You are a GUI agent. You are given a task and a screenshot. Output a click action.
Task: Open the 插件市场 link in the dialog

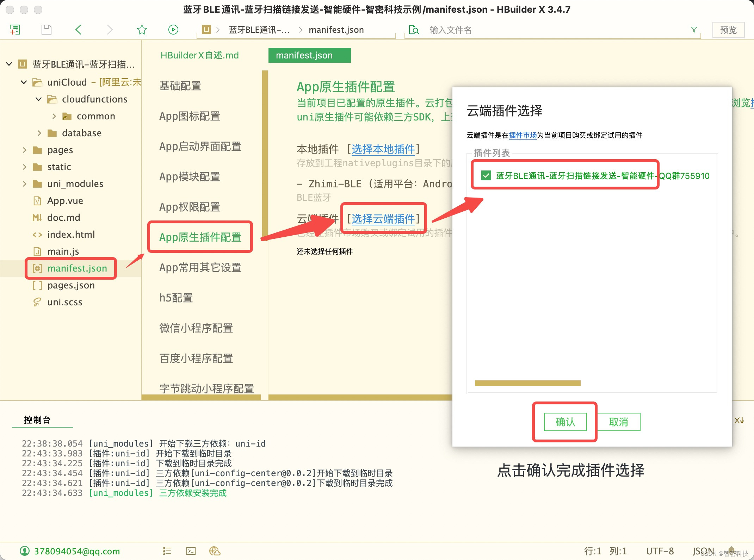[x=523, y=135]
